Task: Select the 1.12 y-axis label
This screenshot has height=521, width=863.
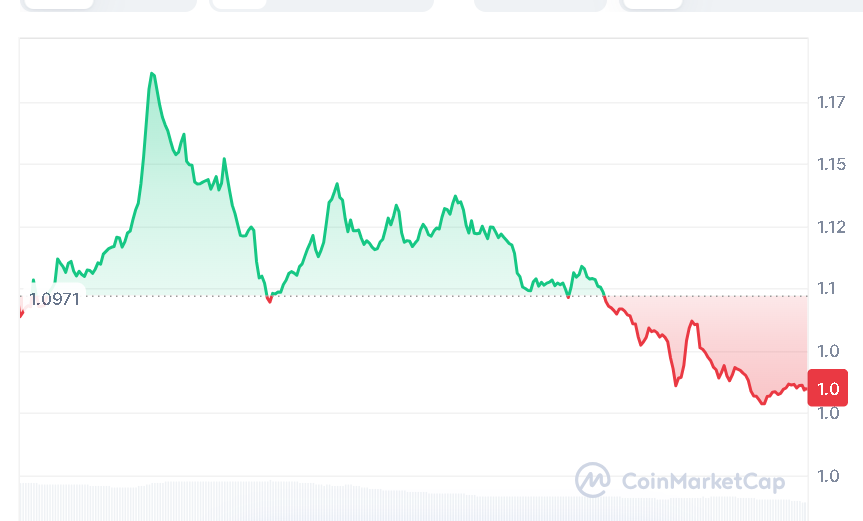Action: click(x=832, y=227)
